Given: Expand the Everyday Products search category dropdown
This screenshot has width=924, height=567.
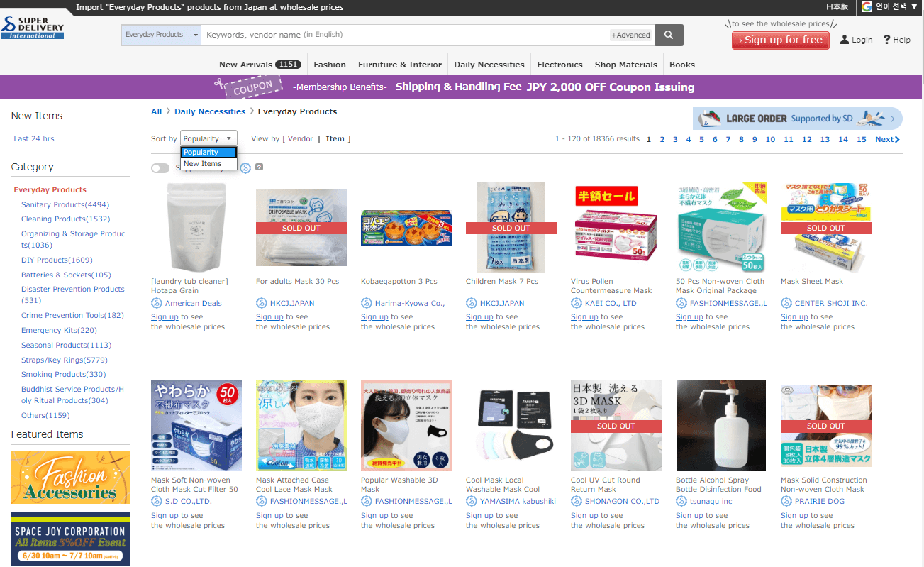Looking at the screenshot, I should [161, 35].
